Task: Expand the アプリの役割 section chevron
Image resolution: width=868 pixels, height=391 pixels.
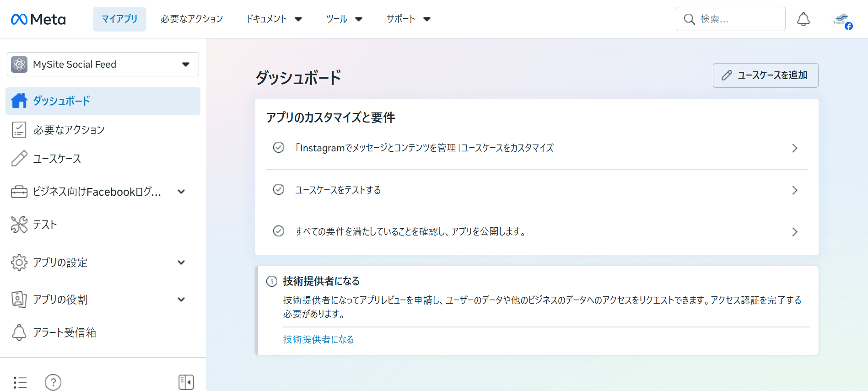Action: click(181, 300)
